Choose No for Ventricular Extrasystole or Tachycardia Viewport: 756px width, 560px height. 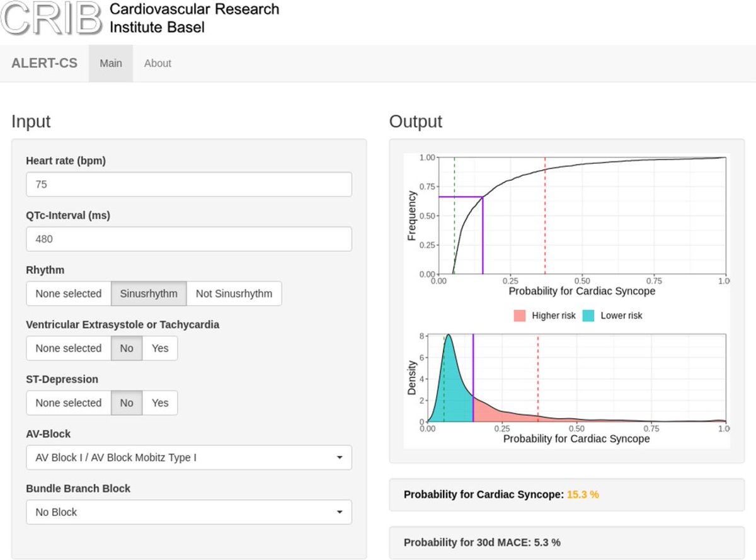coord(127,348)
